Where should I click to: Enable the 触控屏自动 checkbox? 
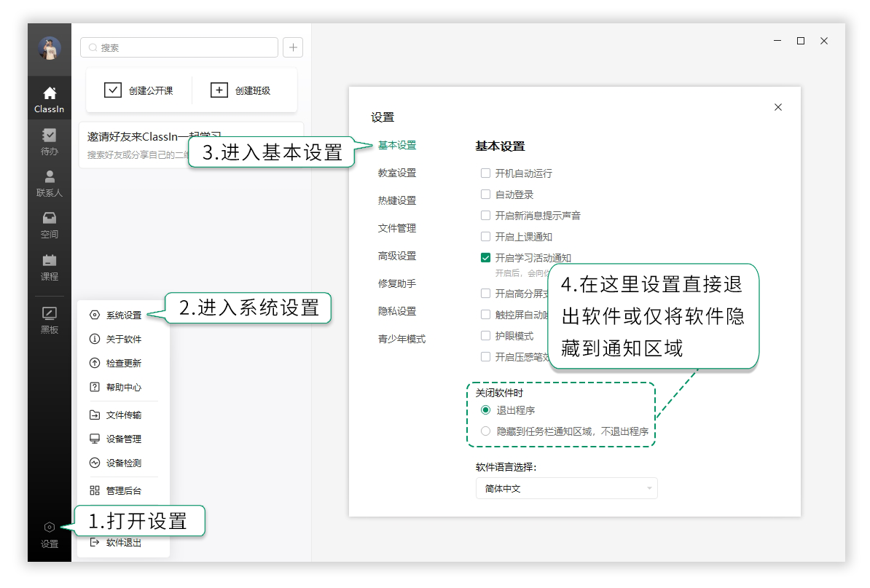pyautogui.click(x=485, y=315)
